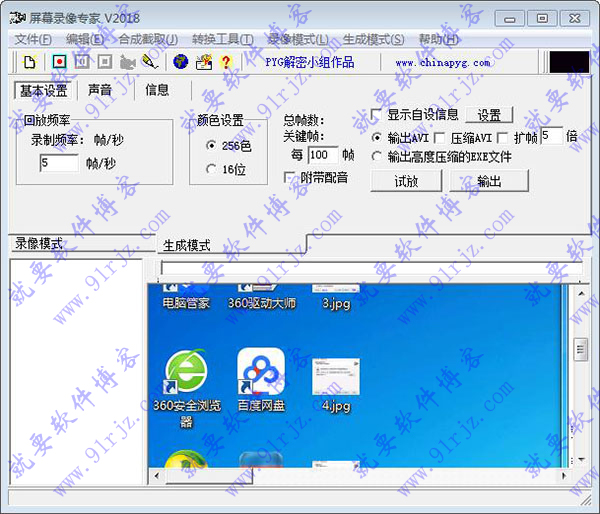Click the stop recording toolbar icon

coord(105,62)
